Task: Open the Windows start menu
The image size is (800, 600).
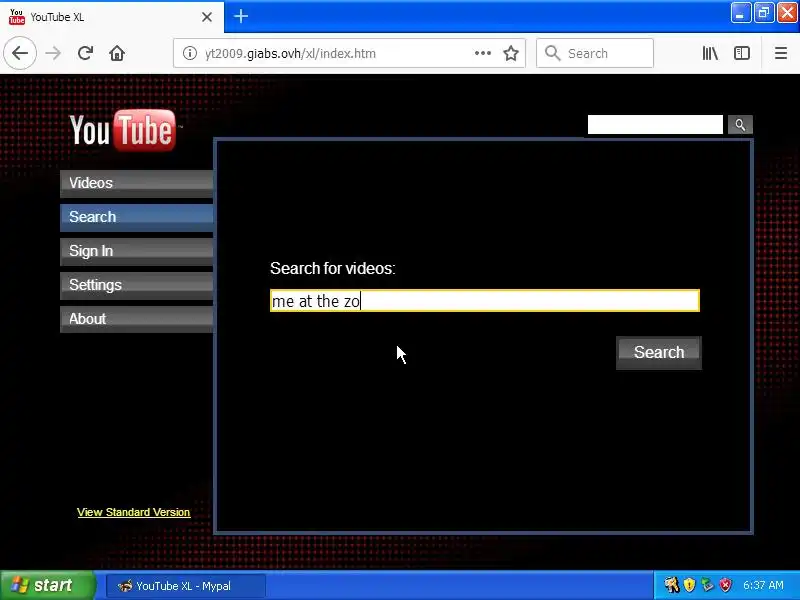Action: pyautogui.click(x=47, y=585)
